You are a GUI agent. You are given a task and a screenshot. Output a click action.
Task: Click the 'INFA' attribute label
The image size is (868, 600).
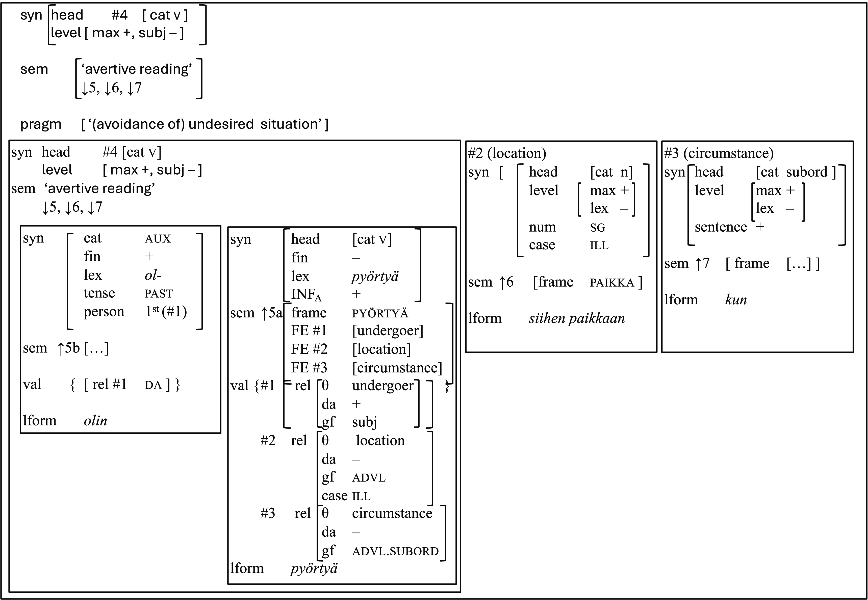pyautogui.click(x=306, y=295)
